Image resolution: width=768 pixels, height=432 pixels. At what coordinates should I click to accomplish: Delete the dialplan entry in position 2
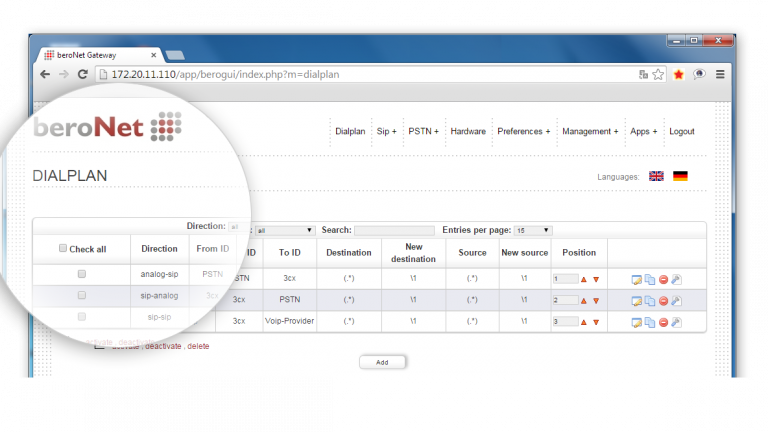[x=664, y=301]
